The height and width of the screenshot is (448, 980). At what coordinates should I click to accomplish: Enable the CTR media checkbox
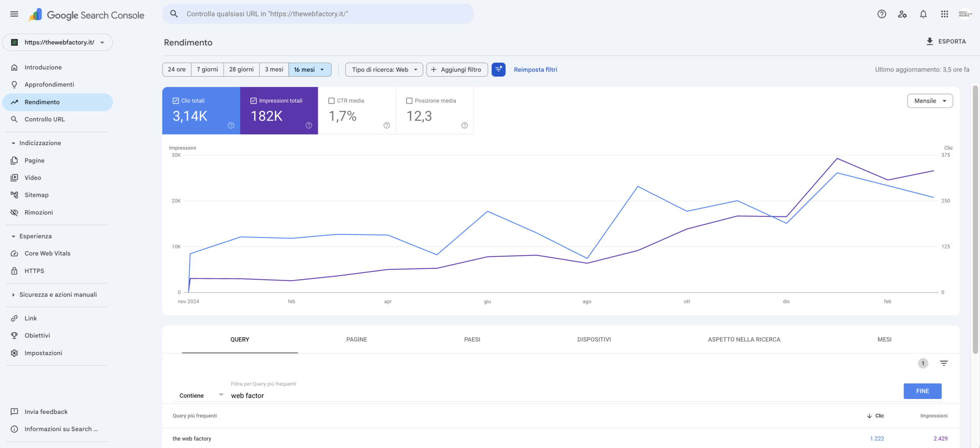click(x=332, y=101)
